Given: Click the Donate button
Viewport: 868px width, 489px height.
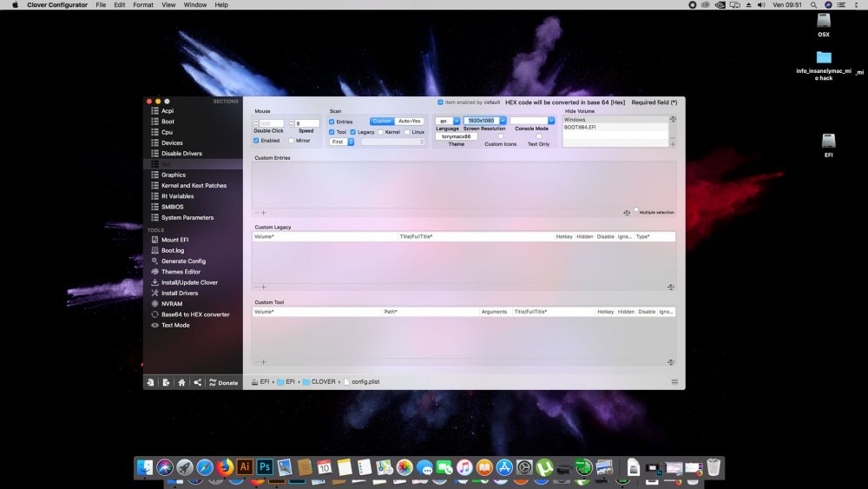Looking at the screenshot, I should coord(224,383).
